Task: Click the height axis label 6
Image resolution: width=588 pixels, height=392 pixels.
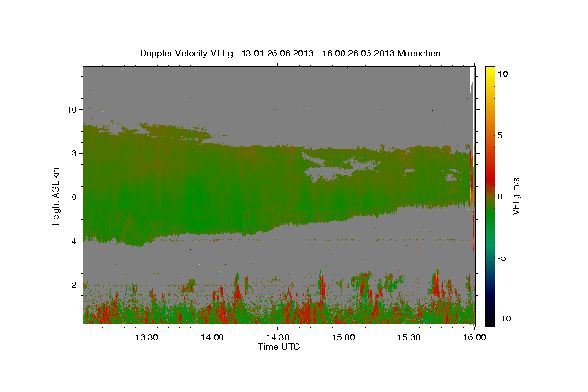Action: (75, 197)
